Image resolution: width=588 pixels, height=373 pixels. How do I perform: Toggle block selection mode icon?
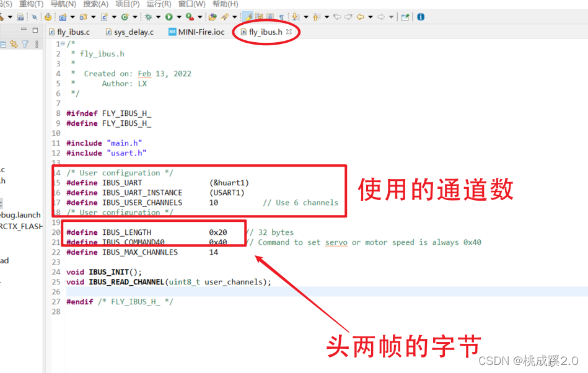tap(270, 17)
